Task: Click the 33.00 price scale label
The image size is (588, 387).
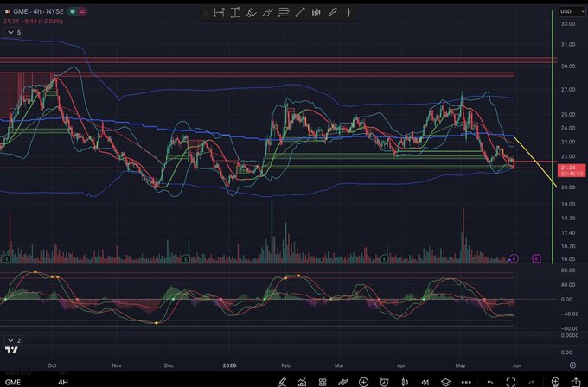Action: click(568, 24)
